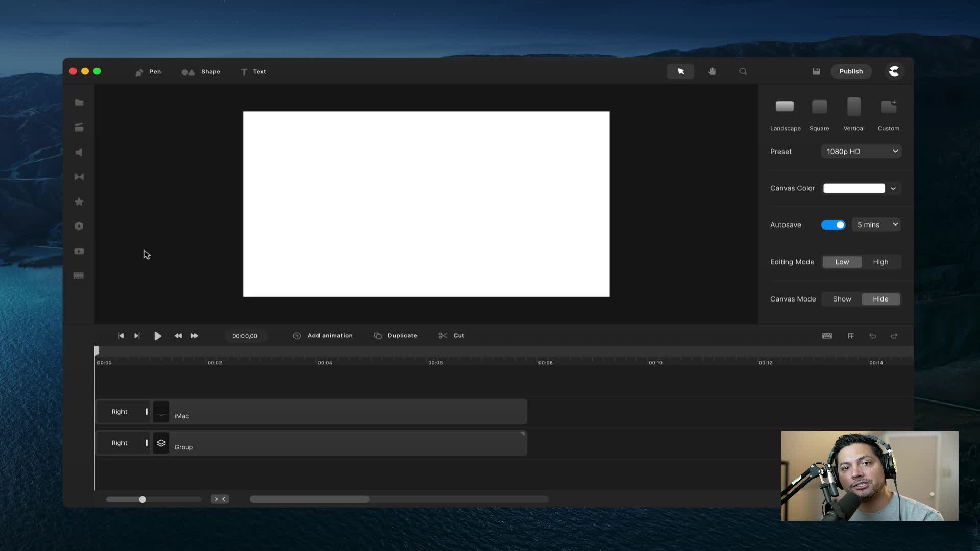Click the magnifier zoom tool

743,71
